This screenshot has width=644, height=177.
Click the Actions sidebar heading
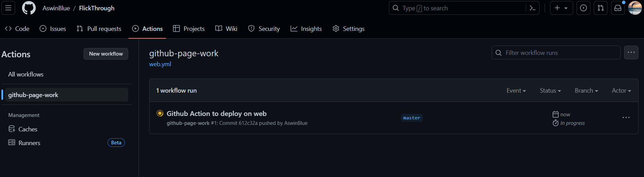pos(16,54)
